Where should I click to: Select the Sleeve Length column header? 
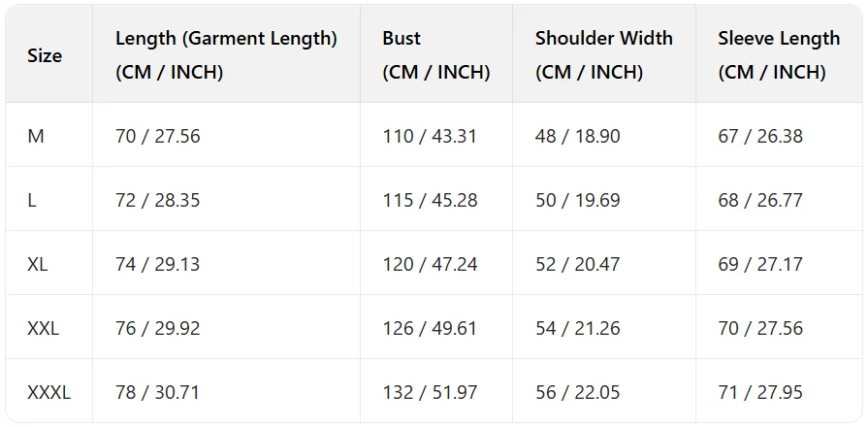(779, 54)
